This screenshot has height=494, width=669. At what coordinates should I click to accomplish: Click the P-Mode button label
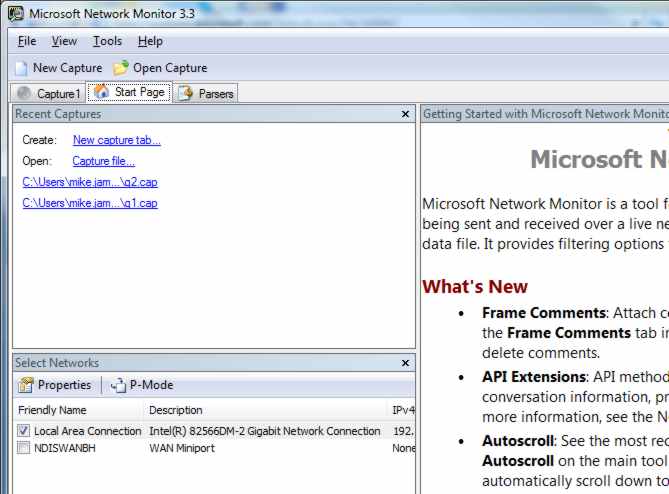click(x=151, y=385)
